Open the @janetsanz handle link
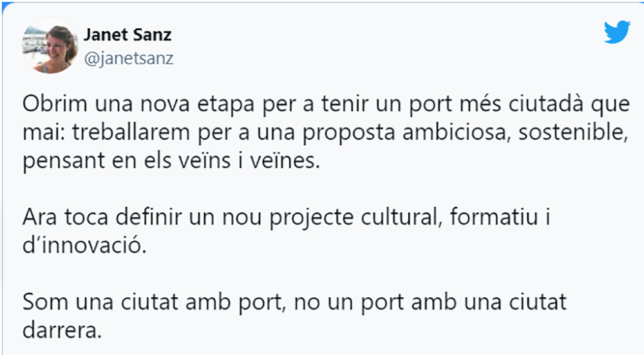The height and width of the screenshot is (355, 644). tap(129, 59)
